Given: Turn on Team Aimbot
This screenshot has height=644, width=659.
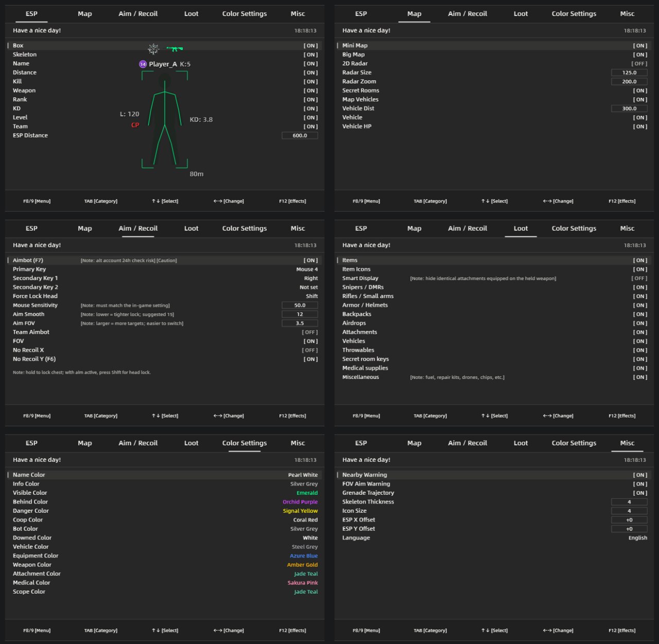Looking at the screenshot, I should click(x=310, y=333).
